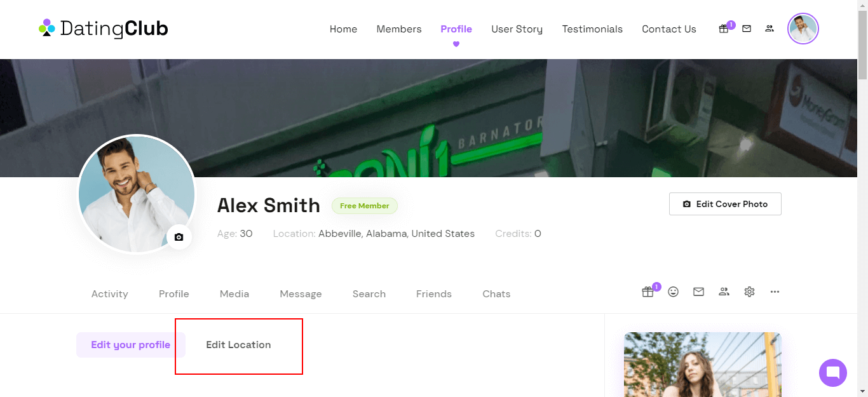Open gifts icon in the profile toolbar

(x=648, y=292)
